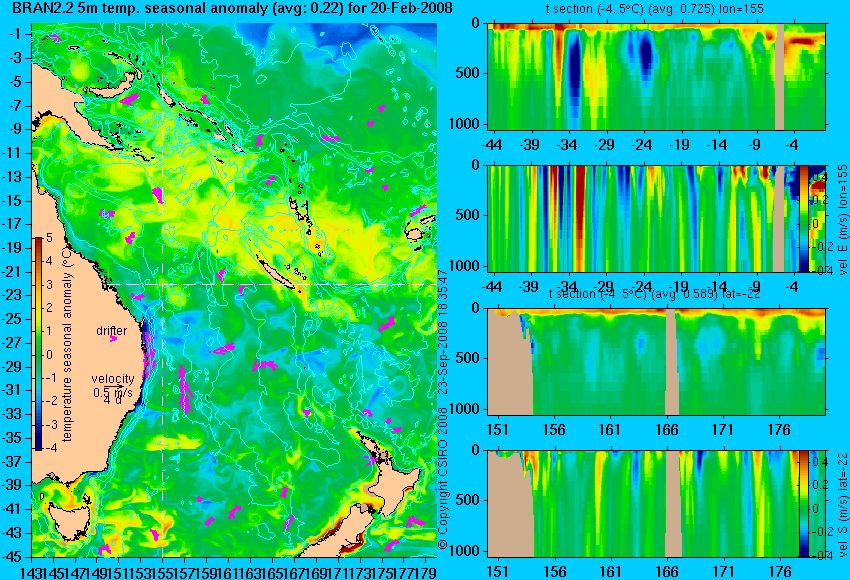This screenshot has width=850, height=580.
Task: Click the 161 longitude label on bottom plot
Action: point(610,571)
